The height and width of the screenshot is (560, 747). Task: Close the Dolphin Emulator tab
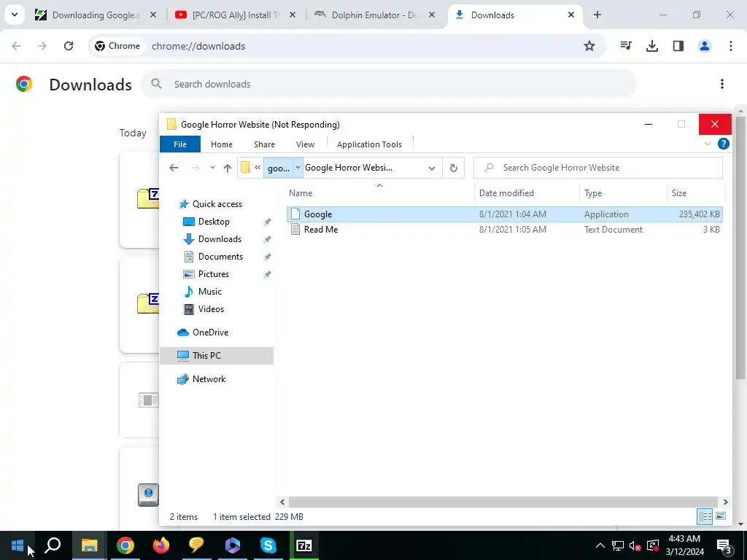pos(432,15)
